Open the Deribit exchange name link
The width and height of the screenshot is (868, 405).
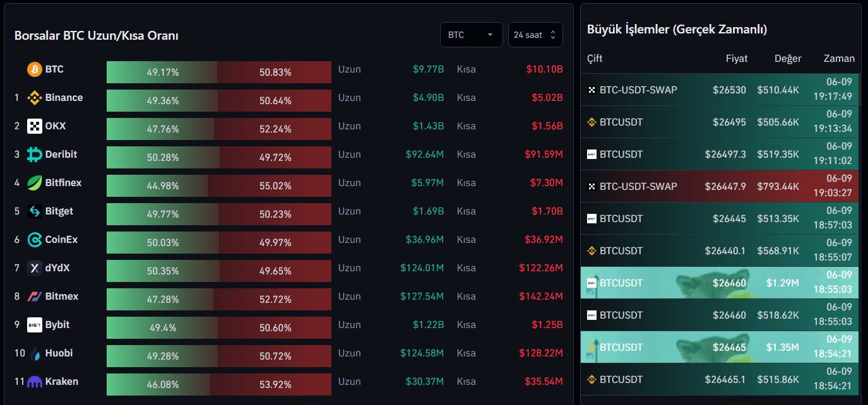coord(61,155)
